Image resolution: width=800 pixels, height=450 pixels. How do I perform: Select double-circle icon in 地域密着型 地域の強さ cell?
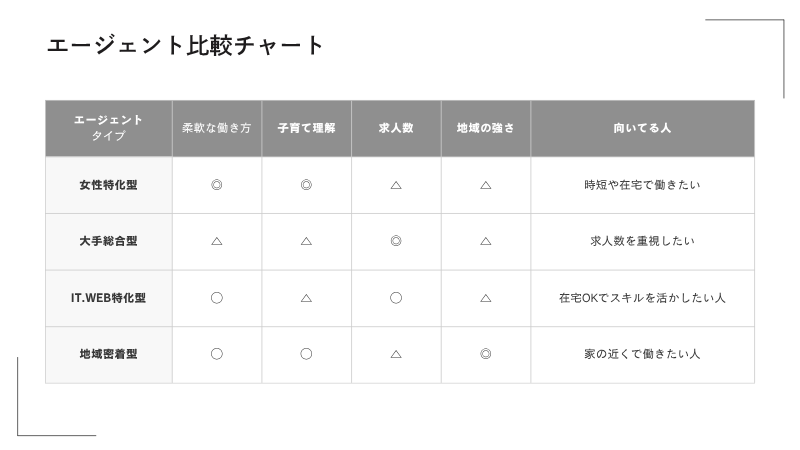pos(486,354)
